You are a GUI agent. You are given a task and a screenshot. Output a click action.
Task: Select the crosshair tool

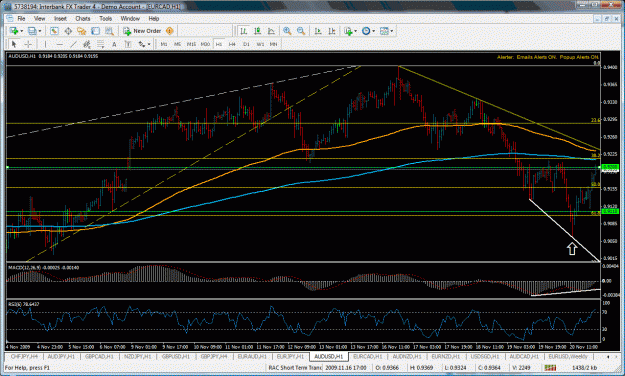point(28,44)
